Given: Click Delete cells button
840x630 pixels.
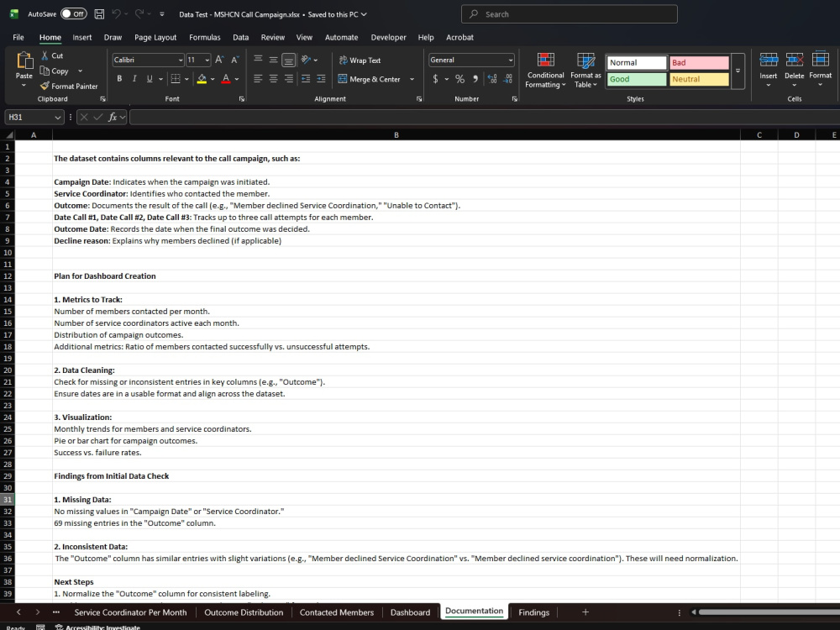Looking at the screenshot, I should (x=795, y=71).
